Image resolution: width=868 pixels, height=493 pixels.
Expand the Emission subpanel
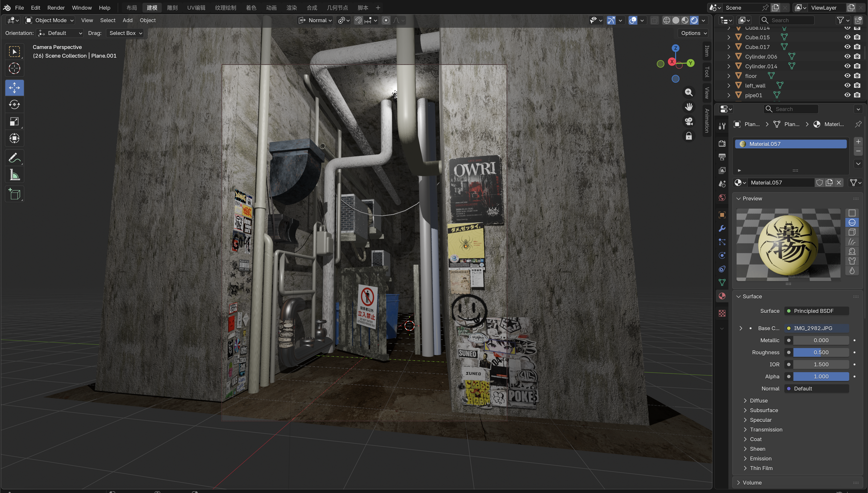[760, 459]
